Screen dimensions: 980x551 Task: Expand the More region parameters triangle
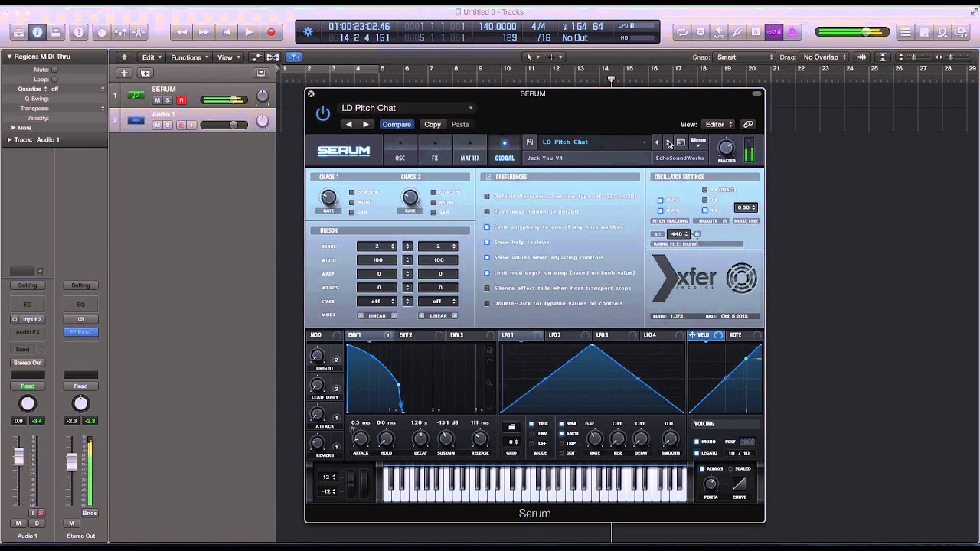[13, 128]
